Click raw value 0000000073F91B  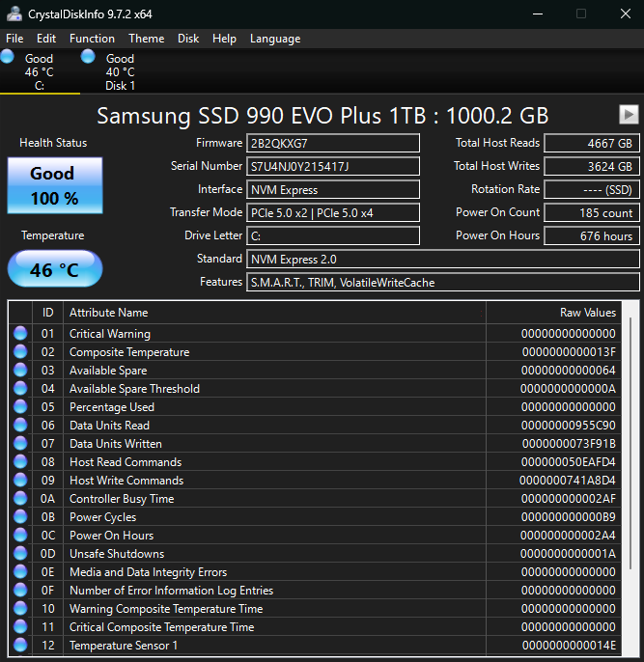click(x=569, y=444)
